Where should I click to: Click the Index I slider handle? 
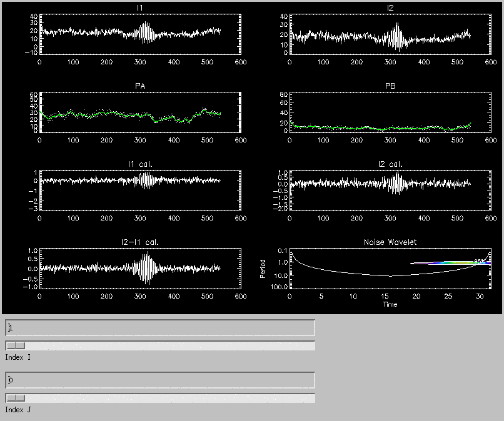pos(16,345)
